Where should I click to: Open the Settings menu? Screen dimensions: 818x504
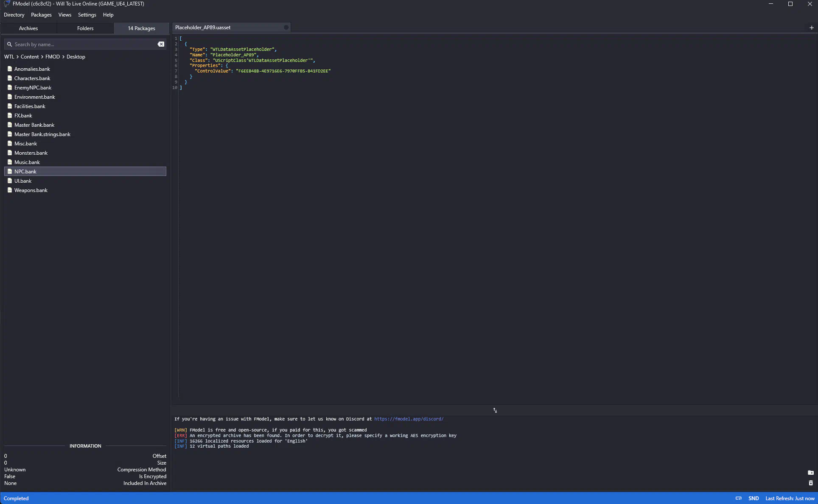click(x=87, y=15)
